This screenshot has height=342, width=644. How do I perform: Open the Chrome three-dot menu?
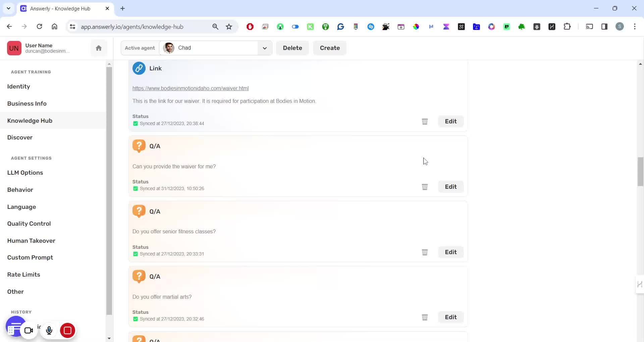click(635, 27)
